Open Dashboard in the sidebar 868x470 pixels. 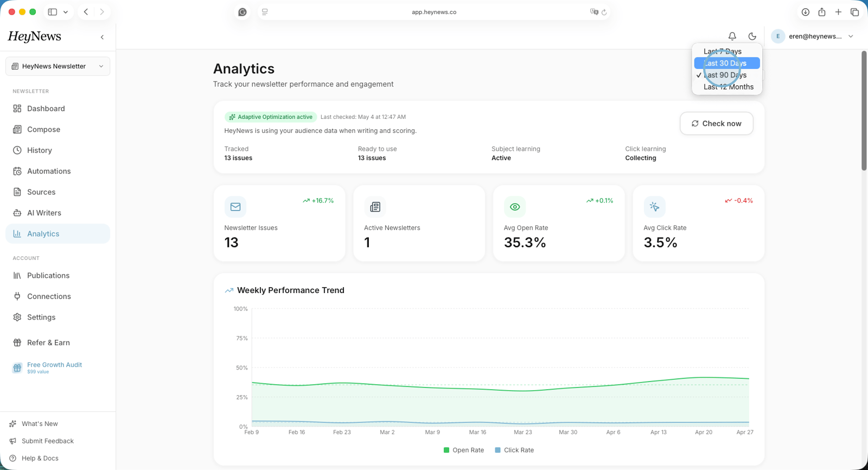coord(58,109)
